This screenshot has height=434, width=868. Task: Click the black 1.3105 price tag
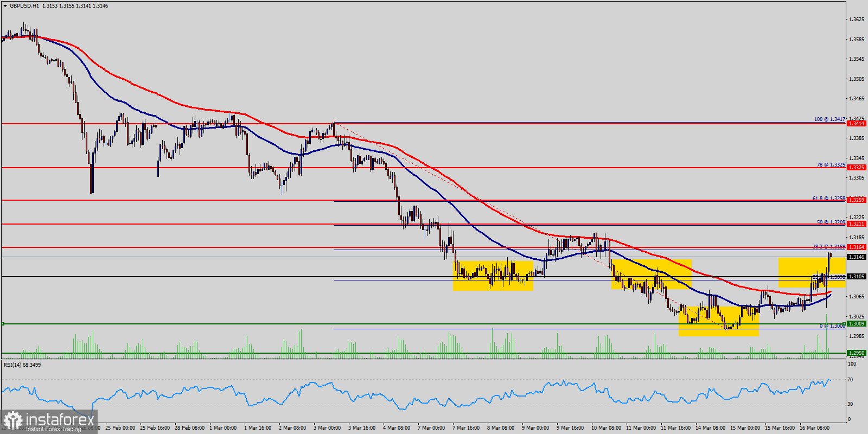click(x=856, y=277)
